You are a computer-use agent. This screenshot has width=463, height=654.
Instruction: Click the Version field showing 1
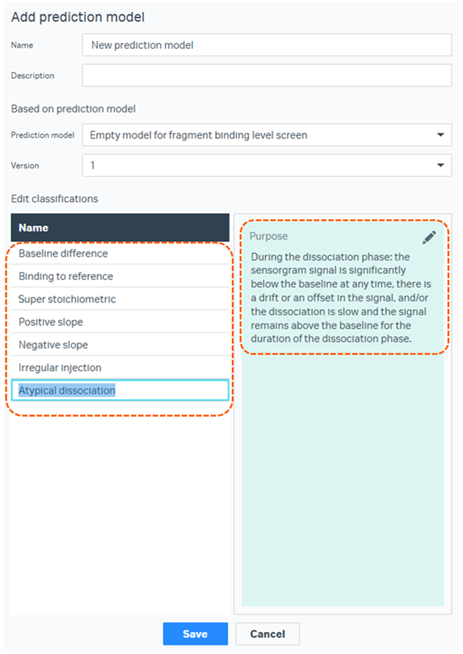[267, 165]
